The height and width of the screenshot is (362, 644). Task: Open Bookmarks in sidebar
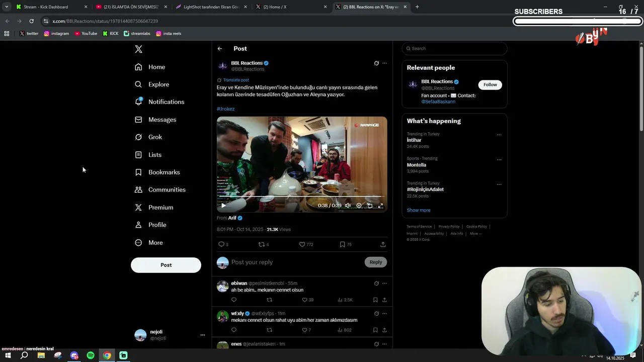[157, 172]
